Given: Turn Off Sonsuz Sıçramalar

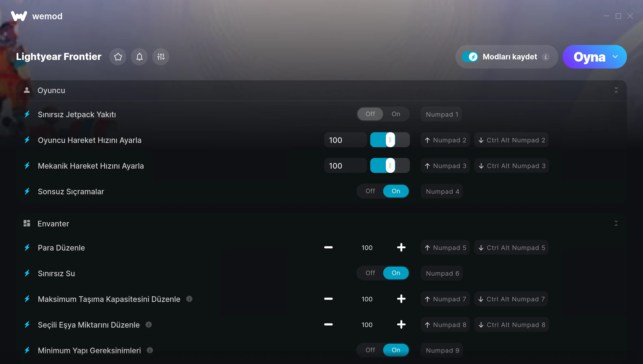Looking at the screenshot, I should (x=370, y=191).
